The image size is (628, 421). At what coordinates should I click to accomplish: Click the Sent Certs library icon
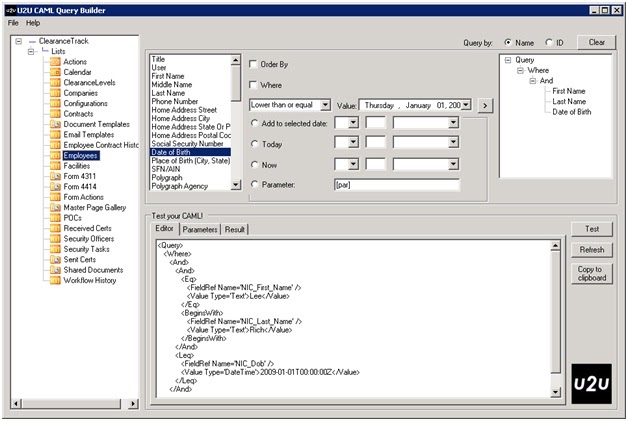tap(55, 260)
